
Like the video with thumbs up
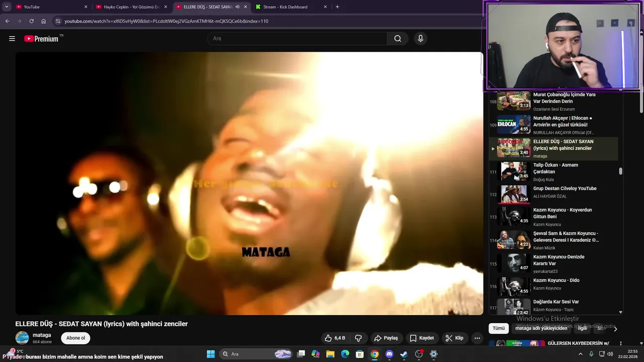pyautogui.click(x=335, y=338)
